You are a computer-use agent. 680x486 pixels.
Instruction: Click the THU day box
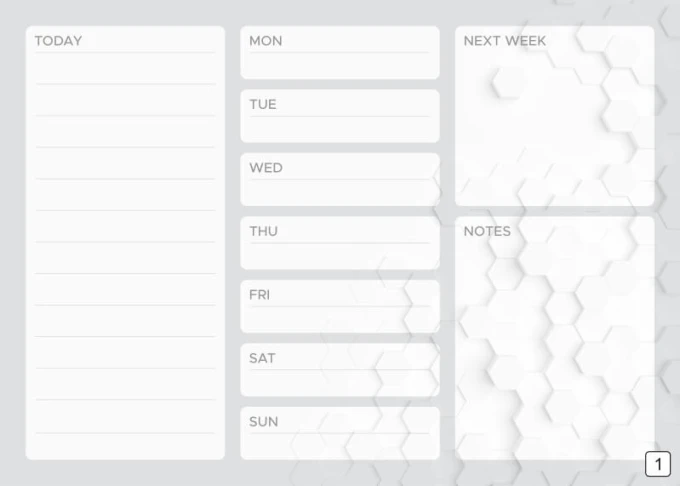pos(340,243)
